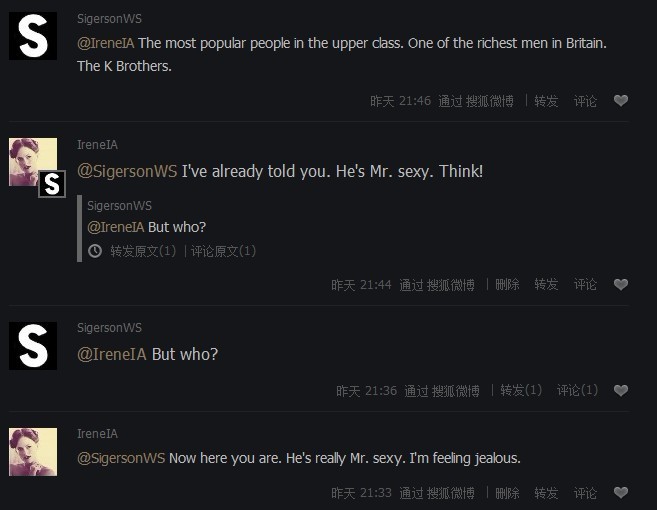Viewport: 657px width, 510px height.
Task: Delete (删除) the 21:33 bottom post
Action: (x=507, y=493)
